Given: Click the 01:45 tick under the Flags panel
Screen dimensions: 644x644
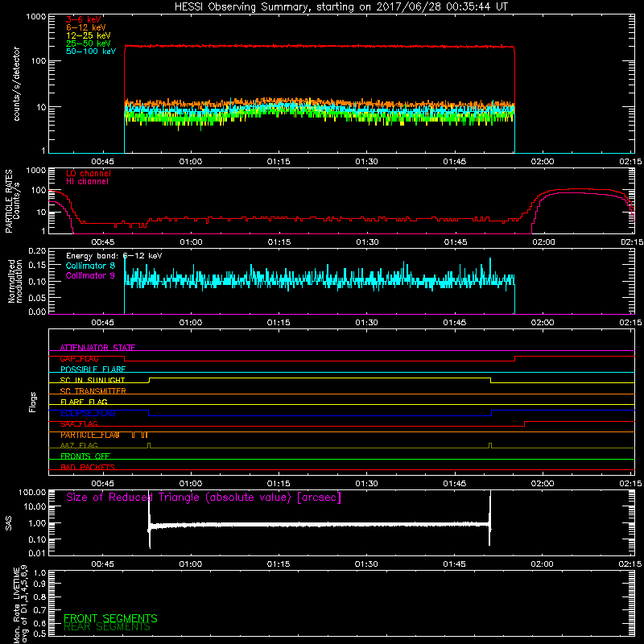Looking at the screenshot, I should pos(455,484).
